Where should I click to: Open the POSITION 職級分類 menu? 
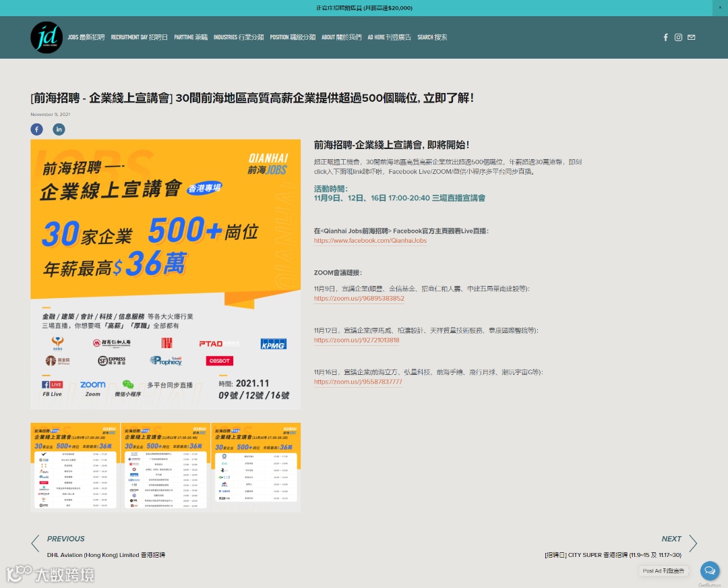tap(293, 37)
